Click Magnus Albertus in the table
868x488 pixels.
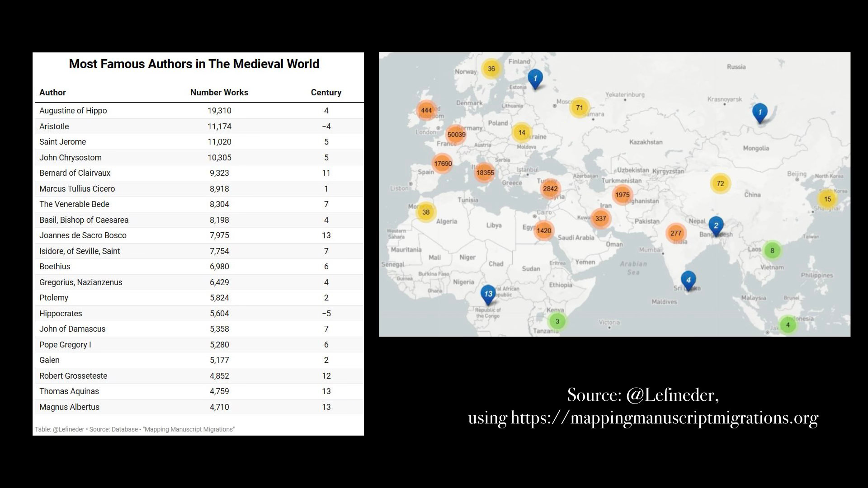click(x=69, y=407)
